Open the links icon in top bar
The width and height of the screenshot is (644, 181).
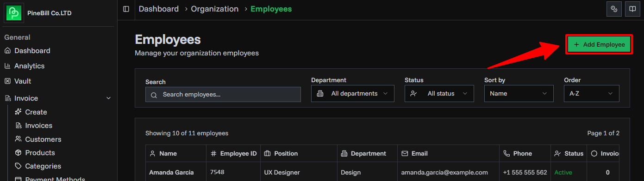pyautogui.click(x=614, y=9)
